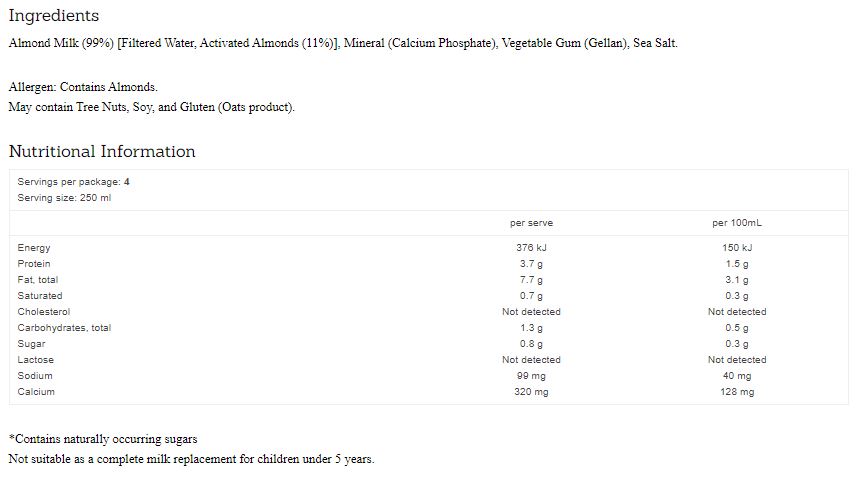The height and width of the screenshot is (478, 860).
Task: Select the Servings per package text
Action: point(73,182)
